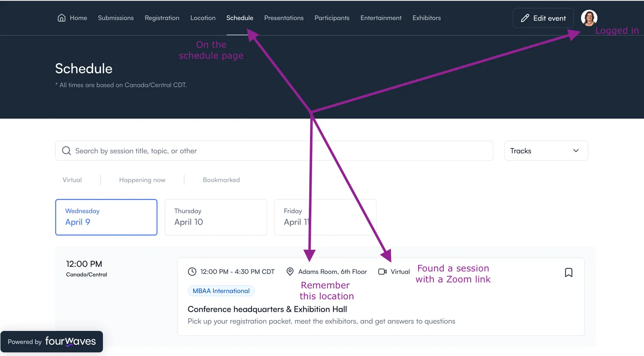Click the Home house icon
Image resolution: width=644 pixels, height=356 pixels.
click(x=61, y=18)
